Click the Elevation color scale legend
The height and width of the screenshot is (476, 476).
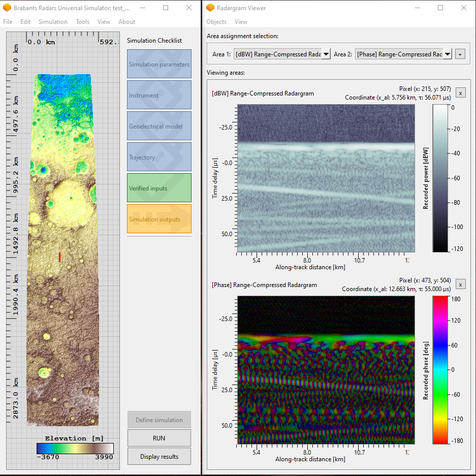75,449
